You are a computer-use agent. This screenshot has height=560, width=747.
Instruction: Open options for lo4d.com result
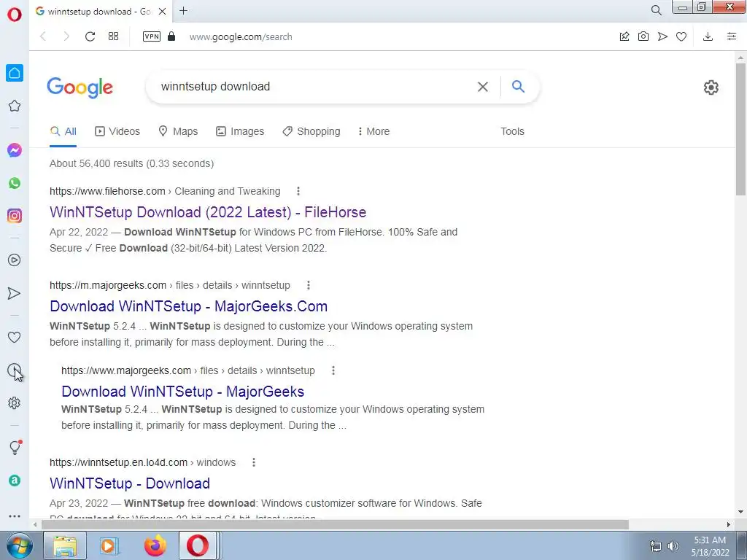click(x=253, y=462)
